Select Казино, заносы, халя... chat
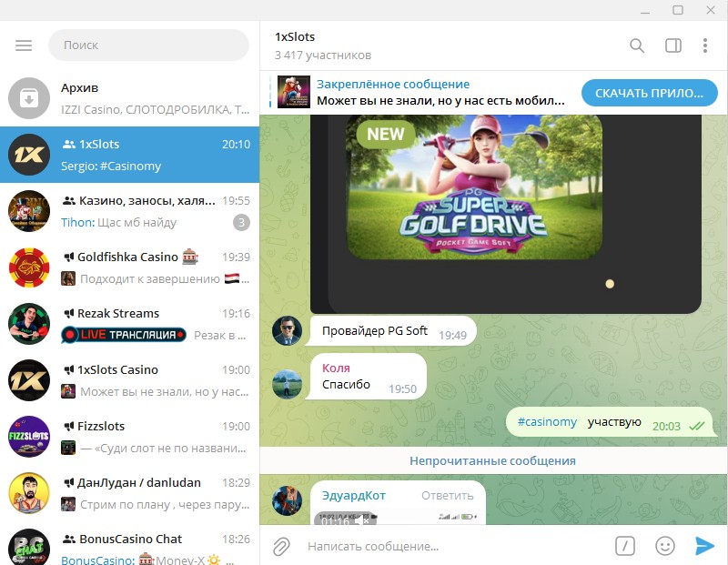The image size is (728, 565). click(x=147, y=200)
